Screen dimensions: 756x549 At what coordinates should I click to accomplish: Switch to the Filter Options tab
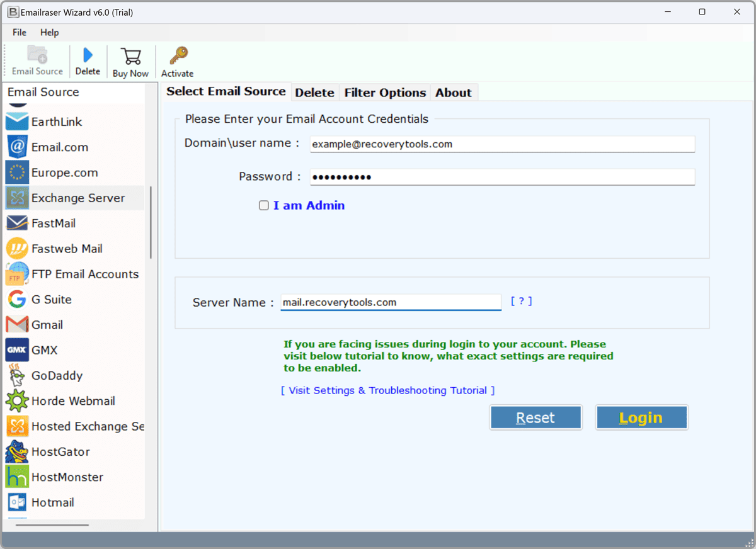(x=385, y=93)
